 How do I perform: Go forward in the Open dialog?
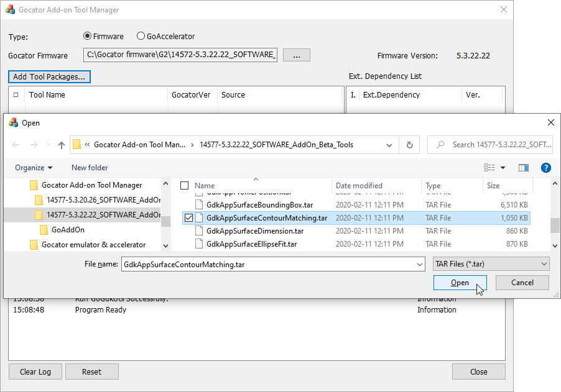click(x=34, y=145)
